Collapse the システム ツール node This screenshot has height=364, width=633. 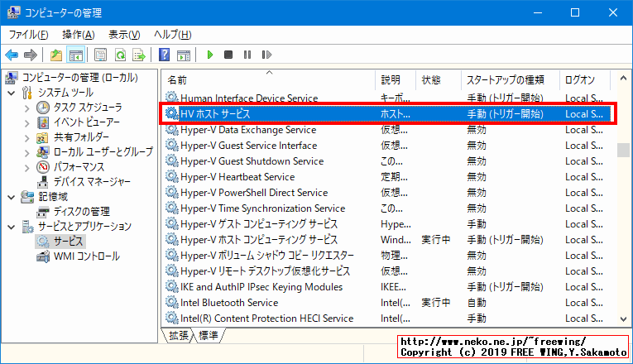tap(12, 93)
